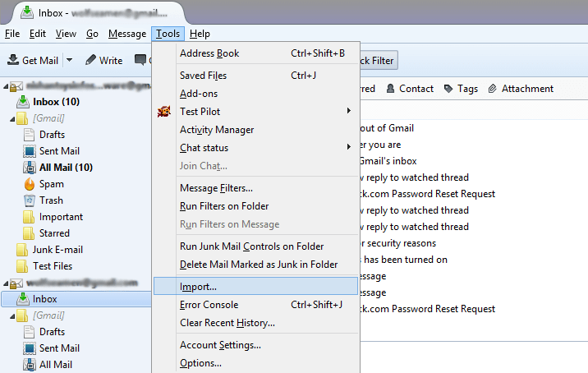Collapse the first mail account tree

point(6,87)
